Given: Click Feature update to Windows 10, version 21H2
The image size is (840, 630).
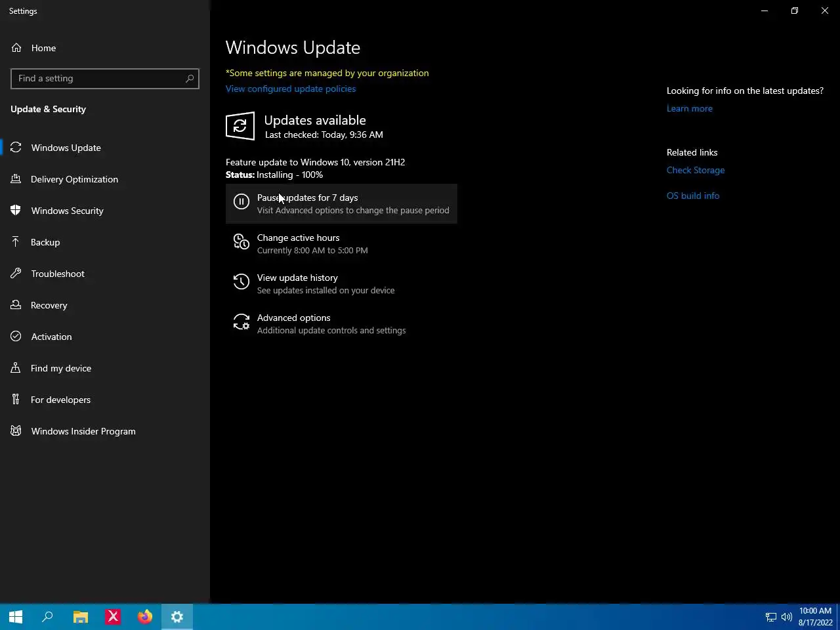Looking at the screenshot, I should 315,162.
